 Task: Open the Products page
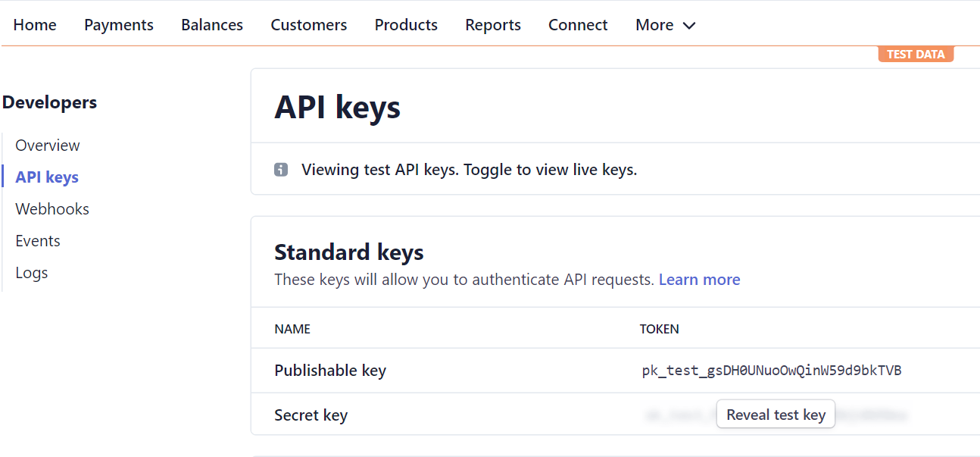tap(406, 25)
